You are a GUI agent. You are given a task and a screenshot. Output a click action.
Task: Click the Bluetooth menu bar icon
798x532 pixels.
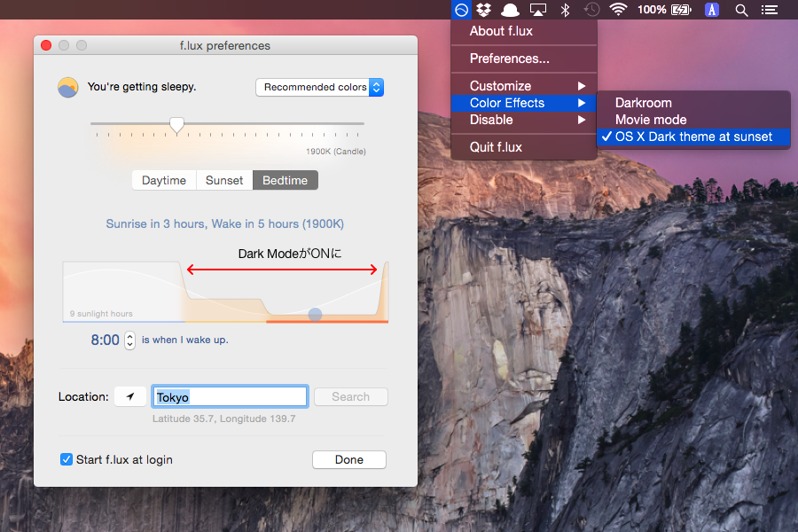point(565,10)
